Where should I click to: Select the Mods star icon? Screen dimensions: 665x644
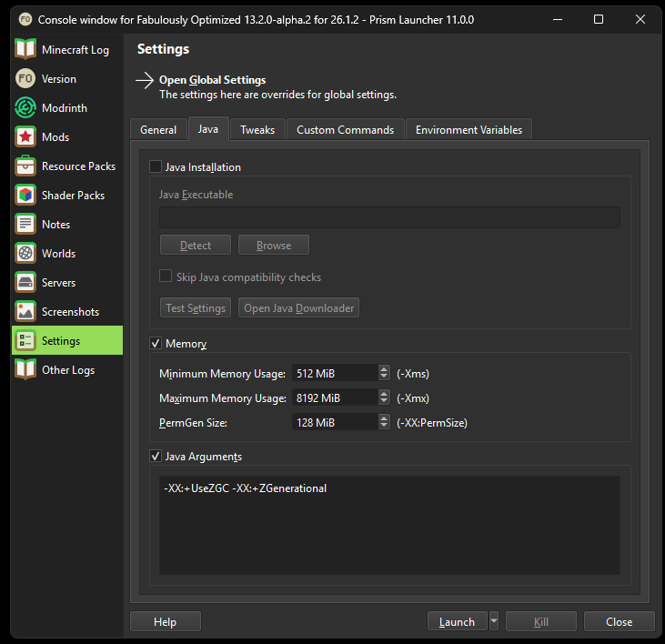coord(25,137)
